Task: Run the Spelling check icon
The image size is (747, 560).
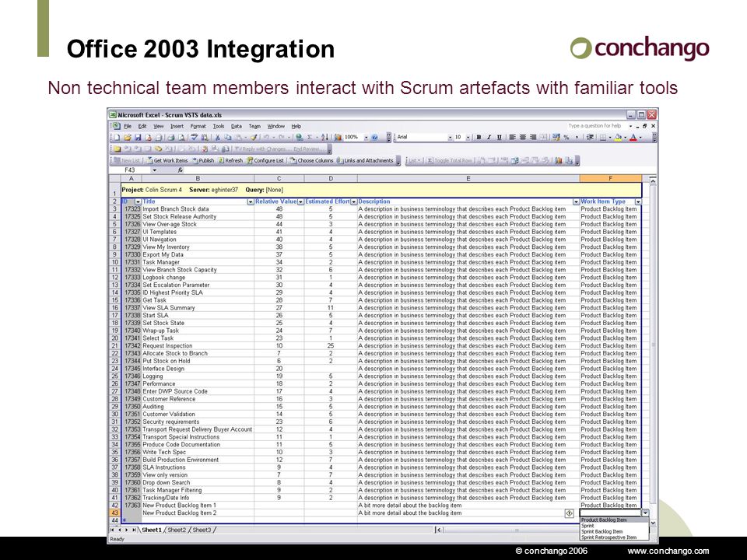Action: click(194, 137)
